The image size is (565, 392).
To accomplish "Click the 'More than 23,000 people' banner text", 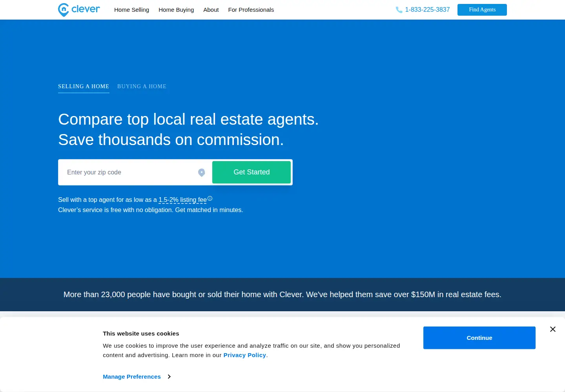I will 282,295.
